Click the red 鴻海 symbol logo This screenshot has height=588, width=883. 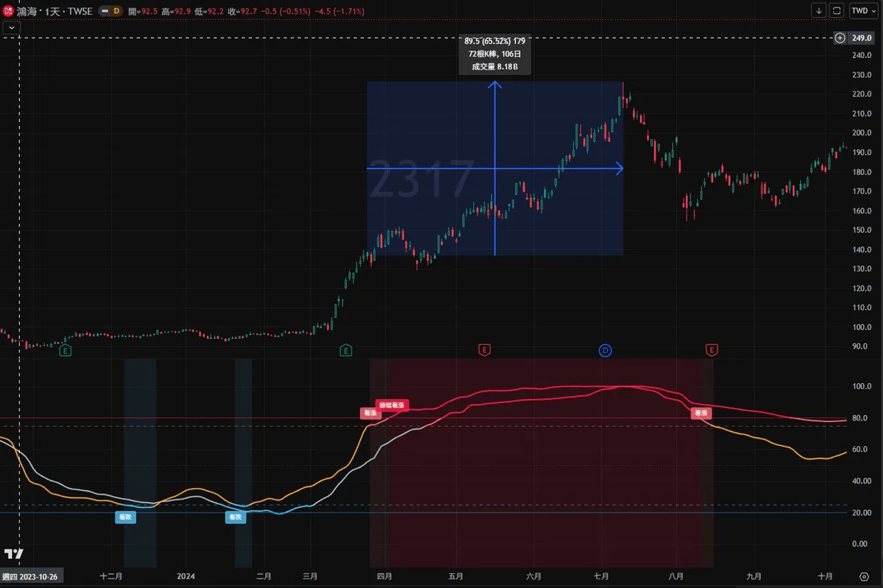point(9,11)
